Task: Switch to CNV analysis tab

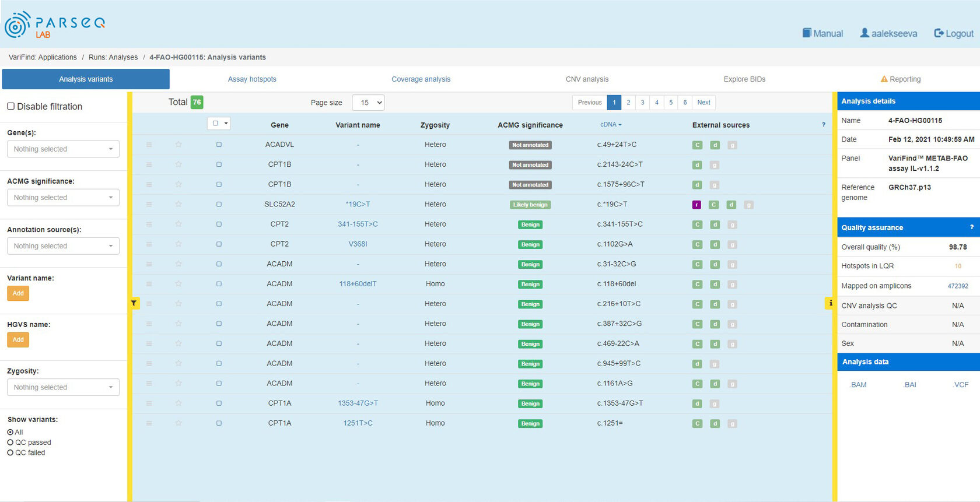Action: pyautogui.click(x=587, y=79)
